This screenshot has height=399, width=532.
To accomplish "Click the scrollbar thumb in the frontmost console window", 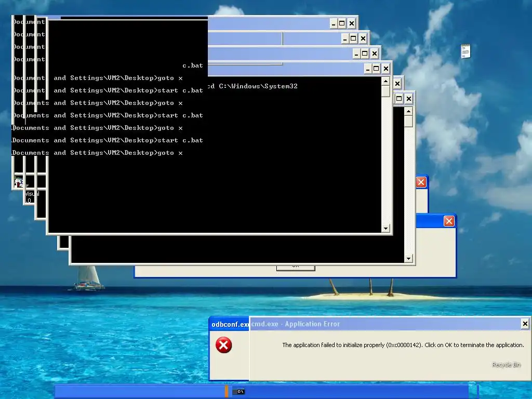I will coord(385,91).
